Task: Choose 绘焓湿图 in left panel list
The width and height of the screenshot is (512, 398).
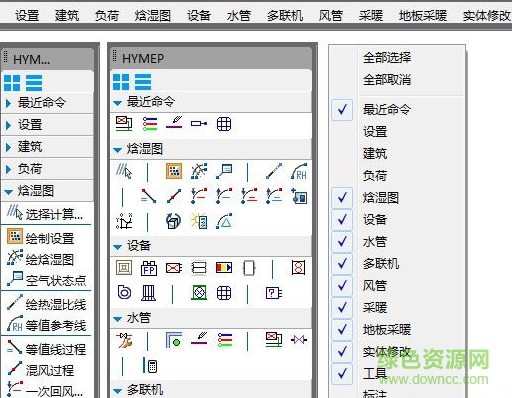Action: tap(40, 259)
